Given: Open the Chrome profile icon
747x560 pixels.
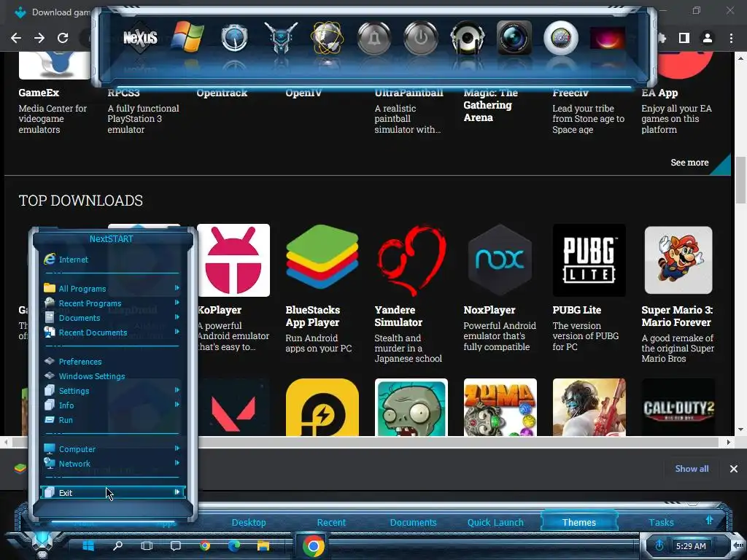Looking at the screenshot, I should coord(708,38).
